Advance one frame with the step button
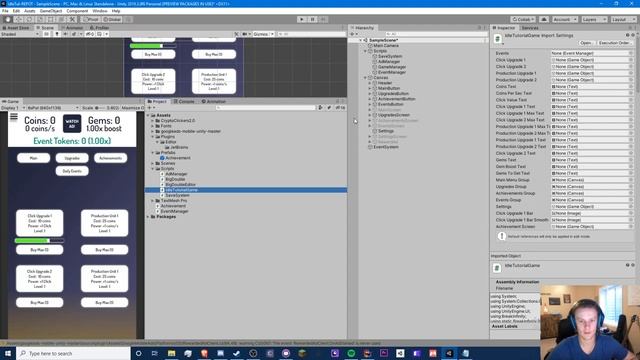 pyautogui.click(x=323, y=19)
